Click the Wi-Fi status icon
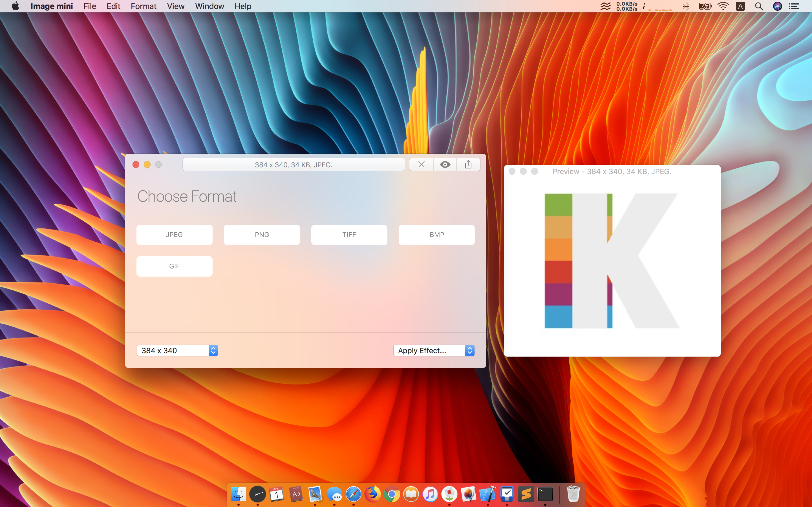Viewport: 812px width, 507px height. coord(723,6)
